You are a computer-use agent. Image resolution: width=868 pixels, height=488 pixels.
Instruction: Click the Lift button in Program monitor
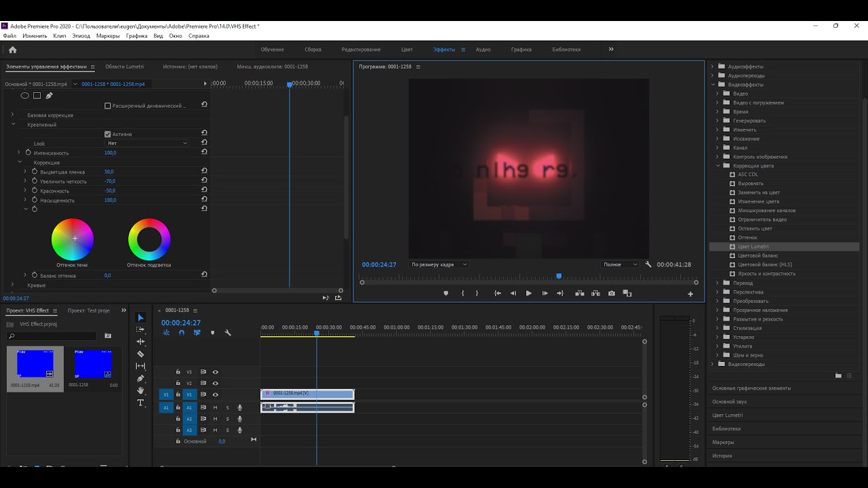click(580, 293)
